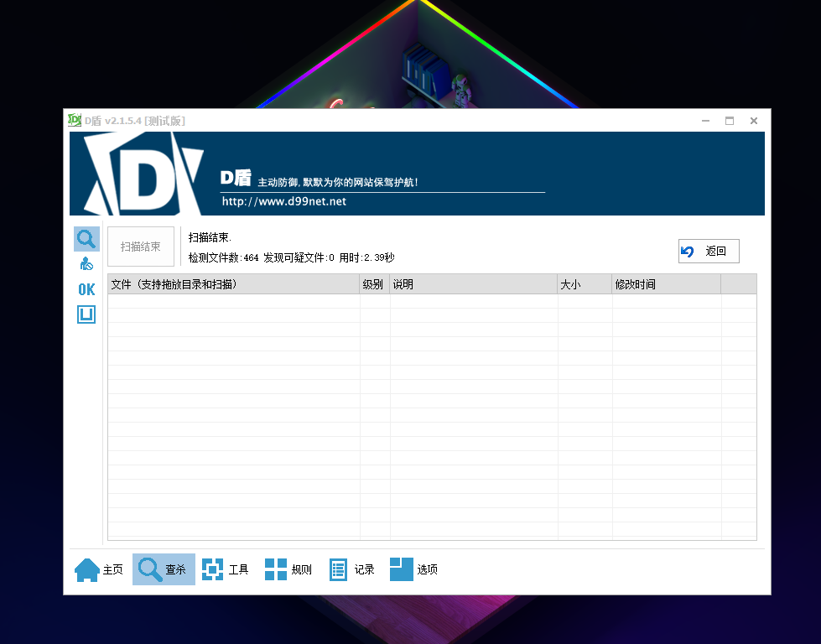The height and width of the screenshot is (644, 821).
Task: Click the return arrow icon on the 返回 button
Action: click(689, 250)
